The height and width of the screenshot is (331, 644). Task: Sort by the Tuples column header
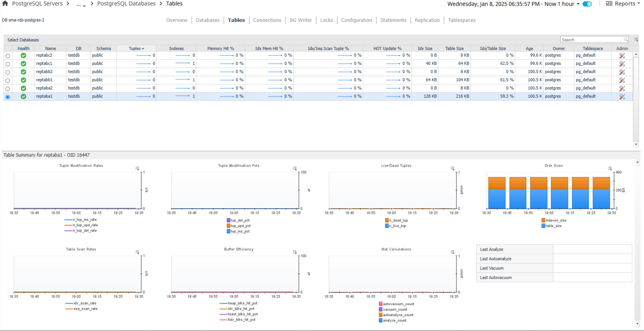click(136, 48)
